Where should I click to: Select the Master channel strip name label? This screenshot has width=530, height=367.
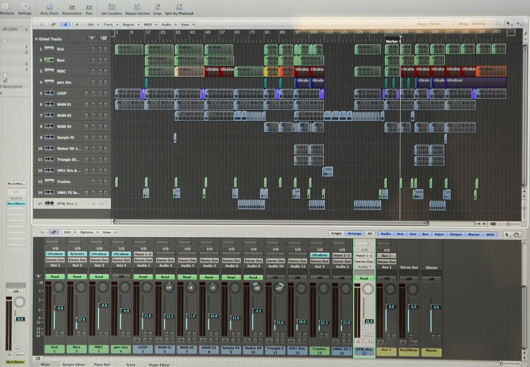point(431,352)
